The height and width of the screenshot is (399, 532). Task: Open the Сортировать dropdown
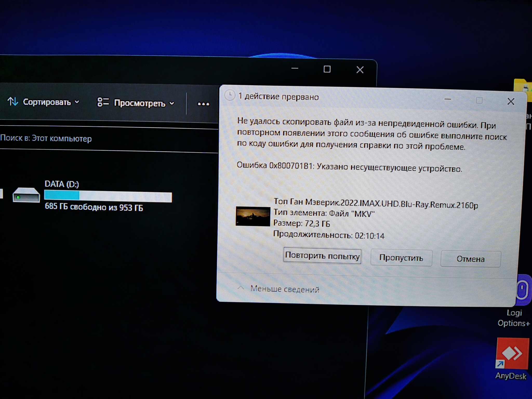pos(47,102)
